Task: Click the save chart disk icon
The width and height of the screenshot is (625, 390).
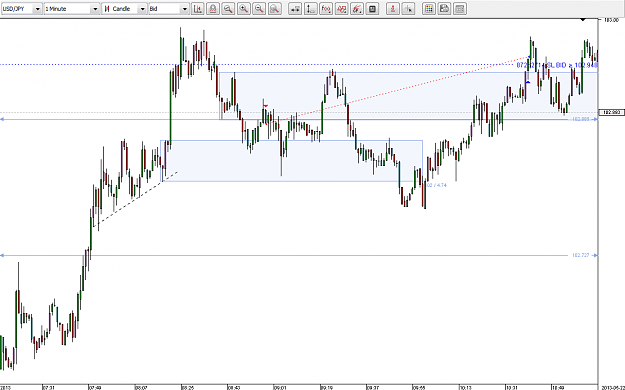Action: pos(444,9)
